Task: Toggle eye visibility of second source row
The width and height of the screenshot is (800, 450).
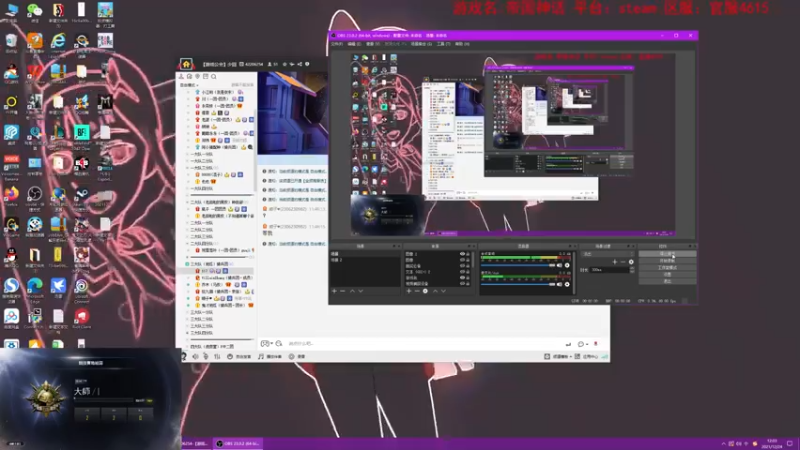Action: [x=462, y=260]
